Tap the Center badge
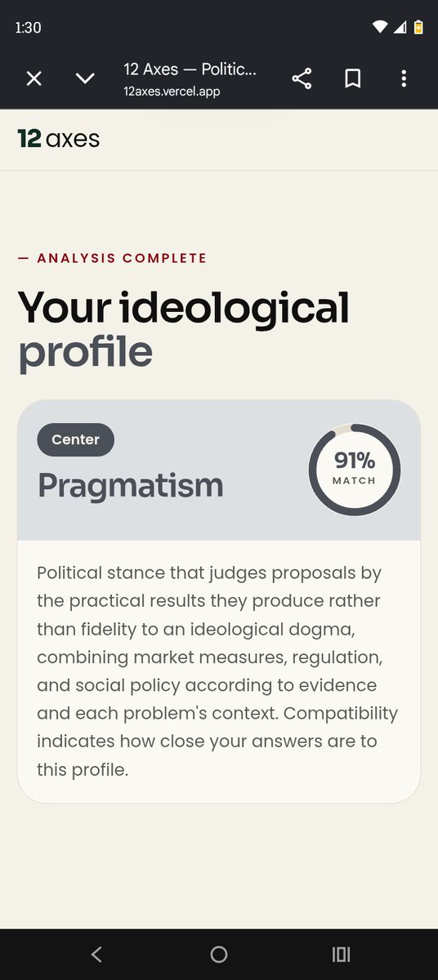Screen dimensions: 438x980 pyautogui.click(x=75, y=439)
